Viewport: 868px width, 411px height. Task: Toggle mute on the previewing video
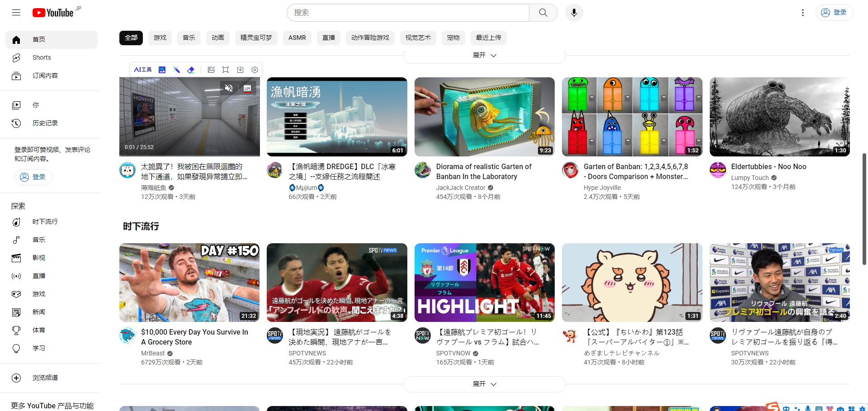pos(229,88)
